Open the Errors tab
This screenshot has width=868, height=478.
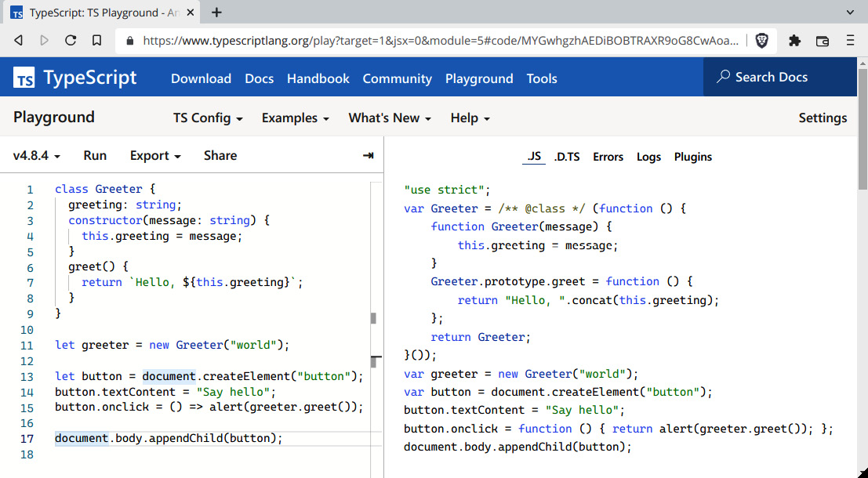(x=608, y=157)
